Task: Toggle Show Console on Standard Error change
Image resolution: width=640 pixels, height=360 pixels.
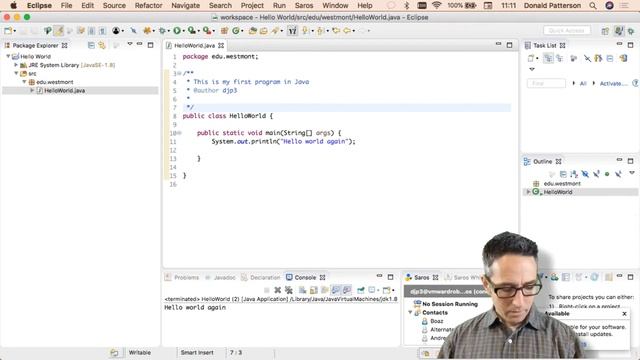Action: 347,290
